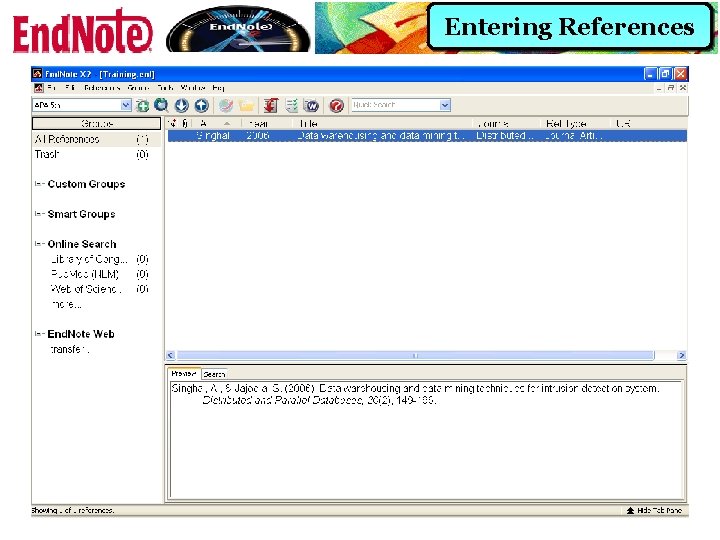Viewport: 720px width, 540px height.
Task: Click the horizontal scrollbar left arrow
Action: tap(170, 355)
